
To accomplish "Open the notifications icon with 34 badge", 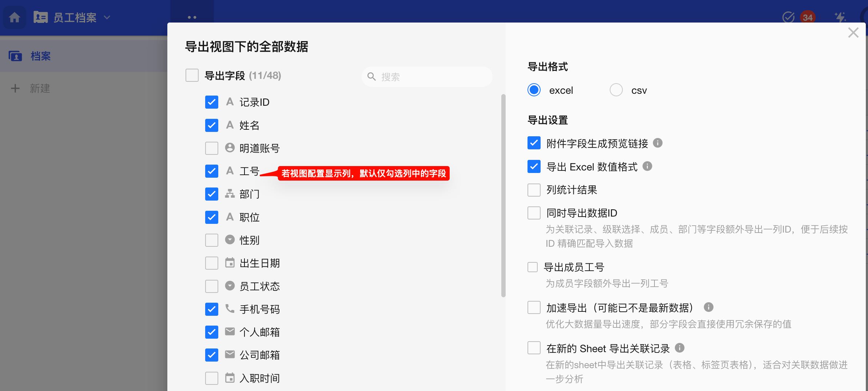I will point(807,17).
